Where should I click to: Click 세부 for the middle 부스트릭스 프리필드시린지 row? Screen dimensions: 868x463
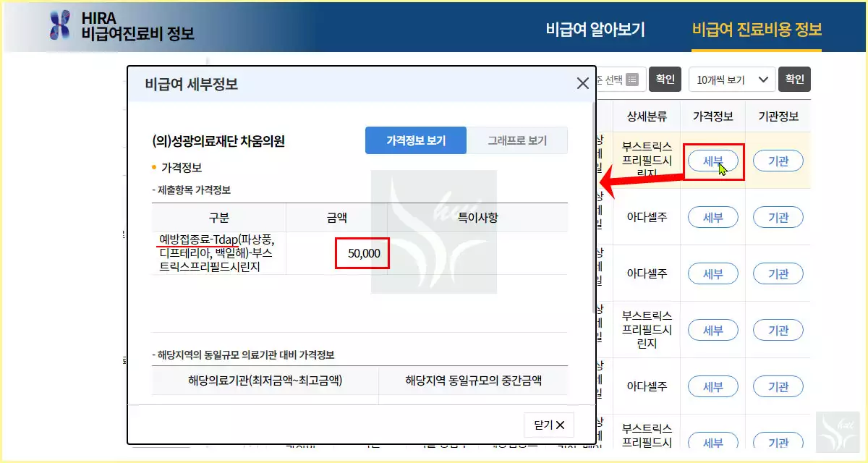pos(713,330)
